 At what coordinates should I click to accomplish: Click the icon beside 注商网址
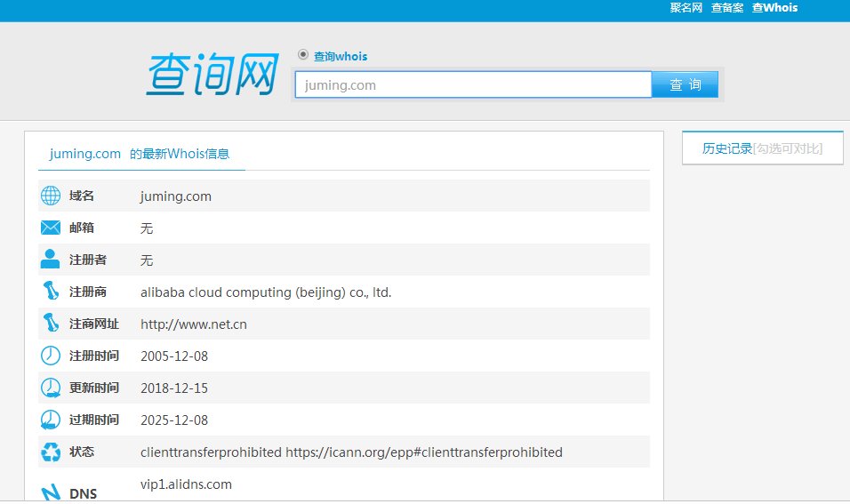click(x=51, y=323)
